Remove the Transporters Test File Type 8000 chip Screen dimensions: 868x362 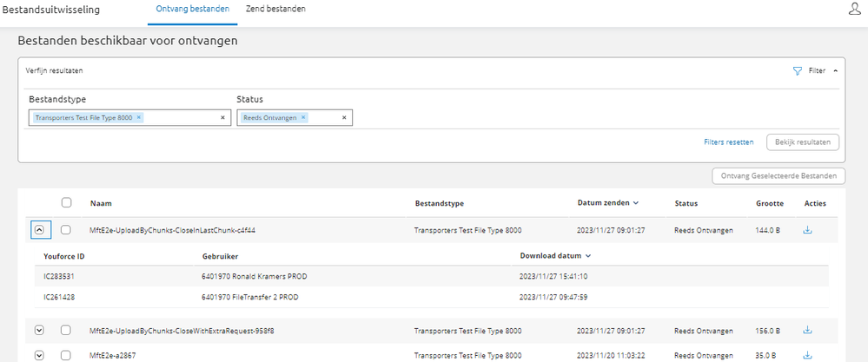pyautogui.click(x=139, y=117)
